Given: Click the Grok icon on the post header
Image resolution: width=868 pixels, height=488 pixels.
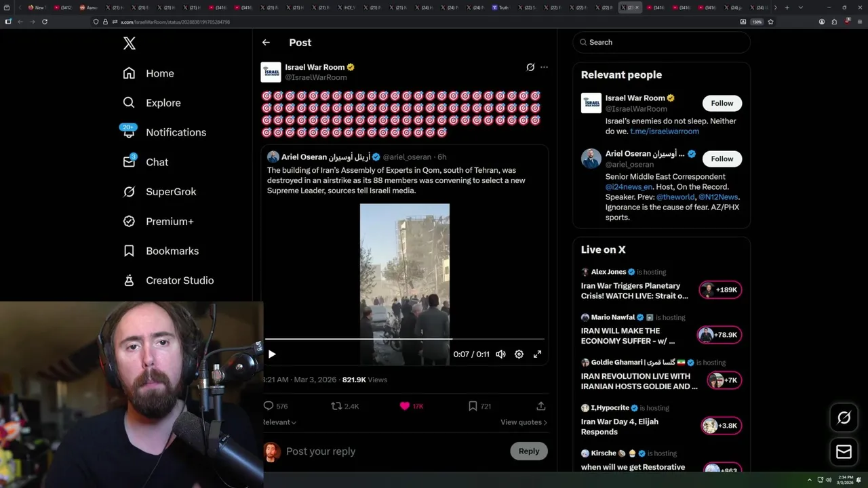Looking at the screenshot, I should 530,67.
